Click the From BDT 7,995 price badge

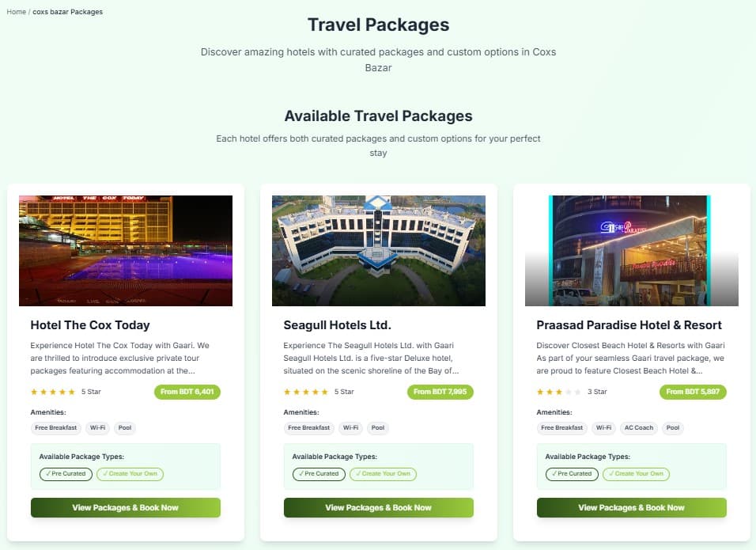(x=440, y=392)
